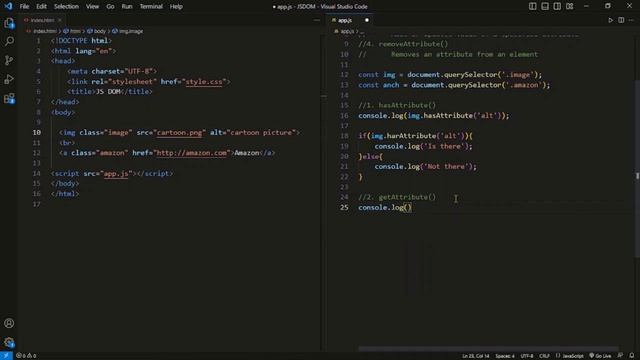Image resolution: width=640 pixels, height=360 pixels.
Task: Open More Actions in index.html editor group
Action: tap(317, 20)
